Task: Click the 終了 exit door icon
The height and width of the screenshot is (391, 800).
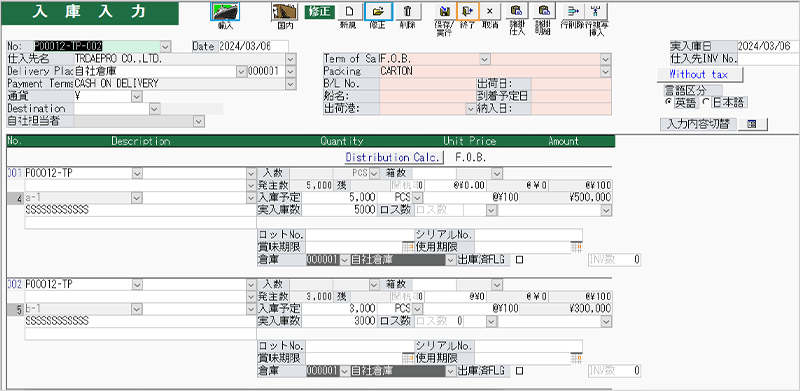Action: click(x=467, y=11)
